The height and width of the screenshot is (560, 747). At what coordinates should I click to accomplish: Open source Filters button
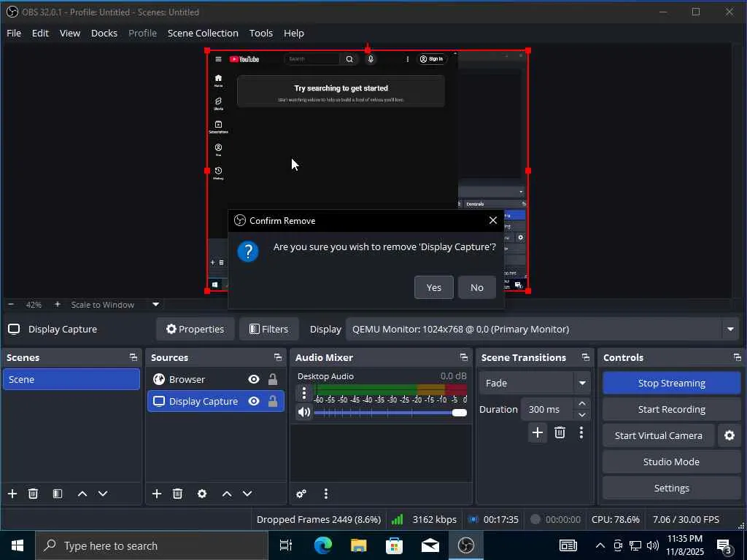tap(268, 329)
